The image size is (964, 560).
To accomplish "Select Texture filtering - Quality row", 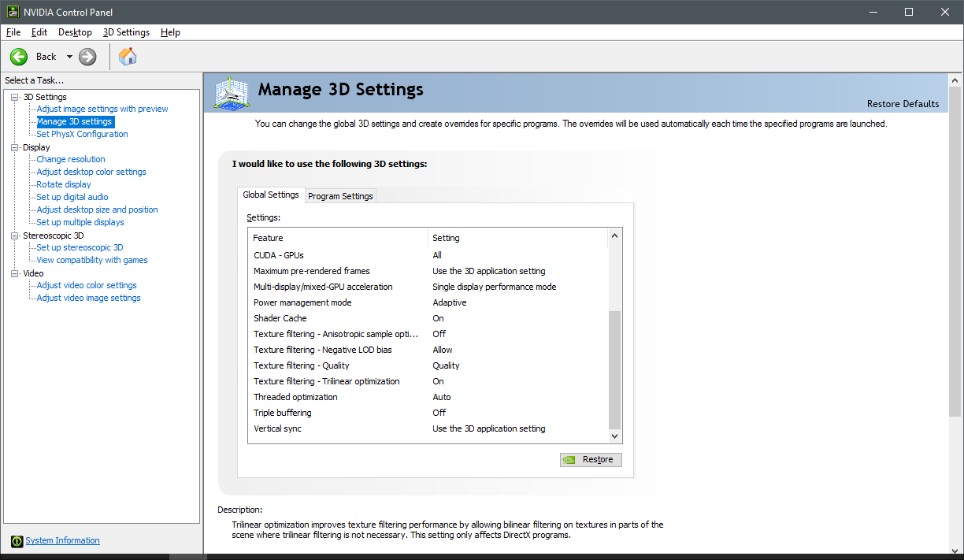I will coord(428,365).
